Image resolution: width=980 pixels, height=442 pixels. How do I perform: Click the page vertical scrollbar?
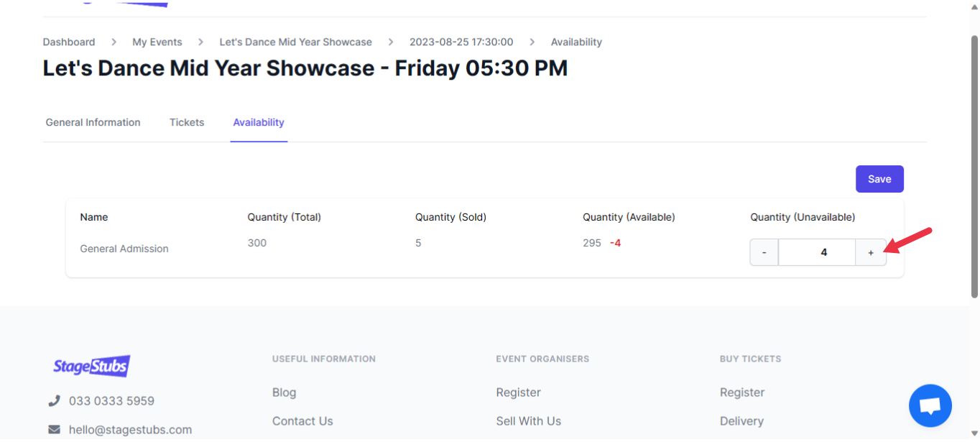pos(974,165)
